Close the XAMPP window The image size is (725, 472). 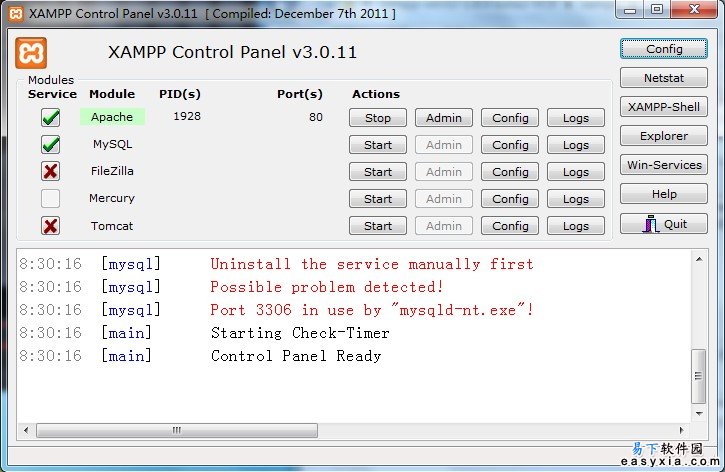(x=694, y=10)
